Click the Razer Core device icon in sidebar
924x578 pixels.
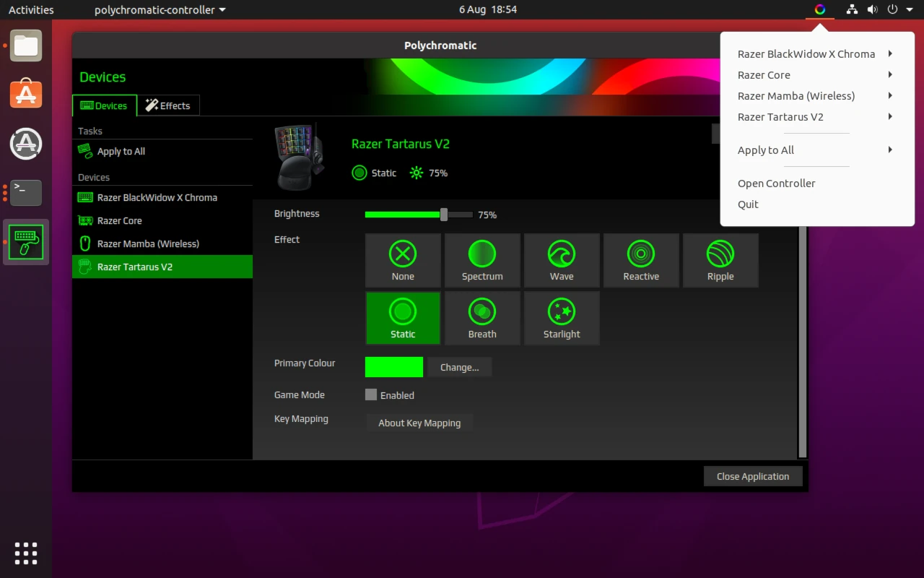(85, 220)
